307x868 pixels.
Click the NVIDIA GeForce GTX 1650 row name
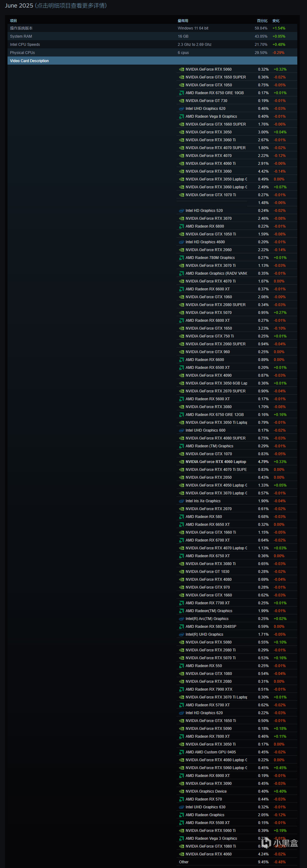209,329
